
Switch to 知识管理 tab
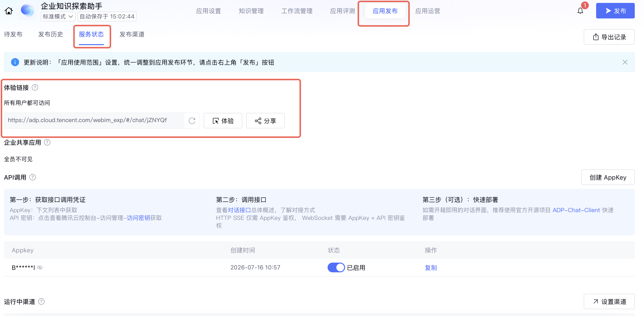coord(251,11)
